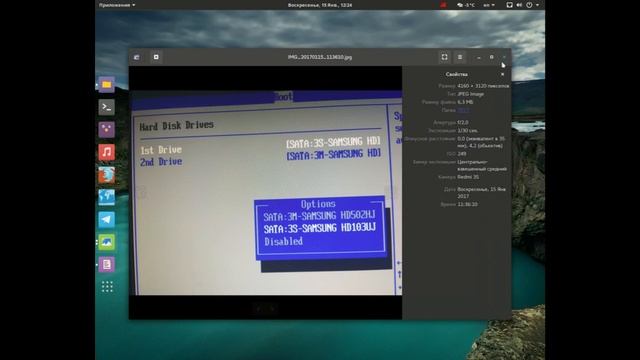The height and width of the screenshot is (360, 640).
Task: Open the clock and calendar in top bar
Action: point(320,5)
